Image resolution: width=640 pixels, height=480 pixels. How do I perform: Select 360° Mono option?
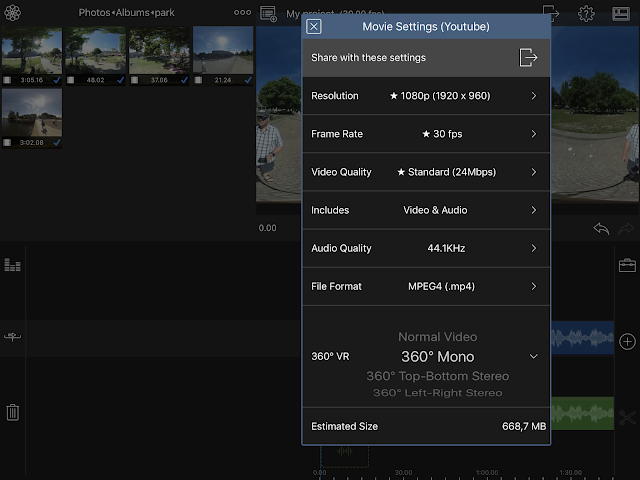point(438,357)
